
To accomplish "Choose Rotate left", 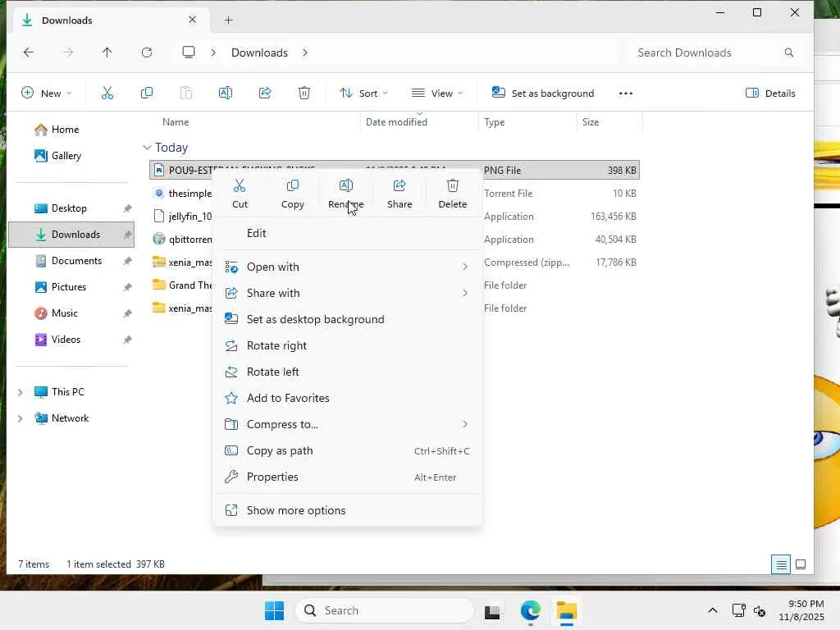I will click(347, 372).
